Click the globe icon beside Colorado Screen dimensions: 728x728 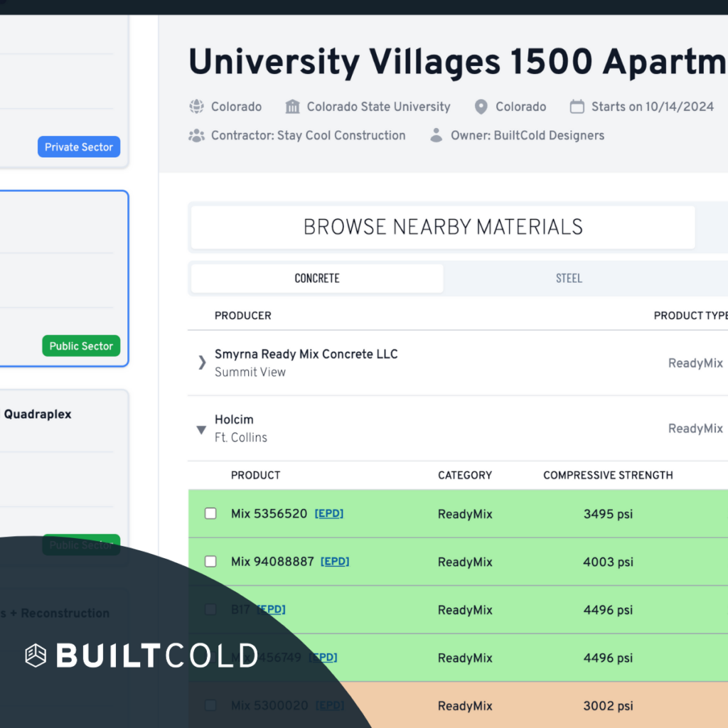[x=196, y=107]
